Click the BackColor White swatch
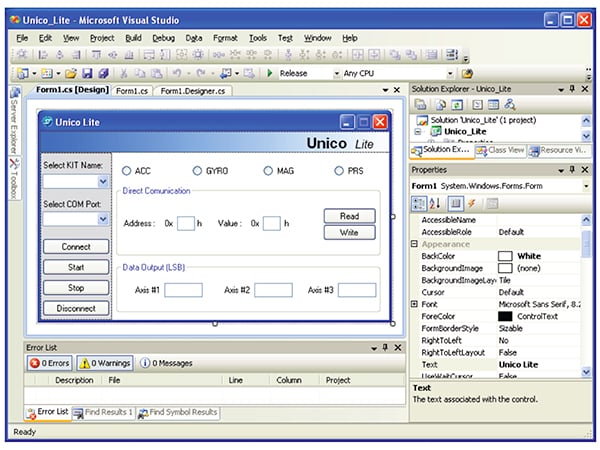Image resolution: width=600 pixels, height=450 pixels. (x=505, y=256)
